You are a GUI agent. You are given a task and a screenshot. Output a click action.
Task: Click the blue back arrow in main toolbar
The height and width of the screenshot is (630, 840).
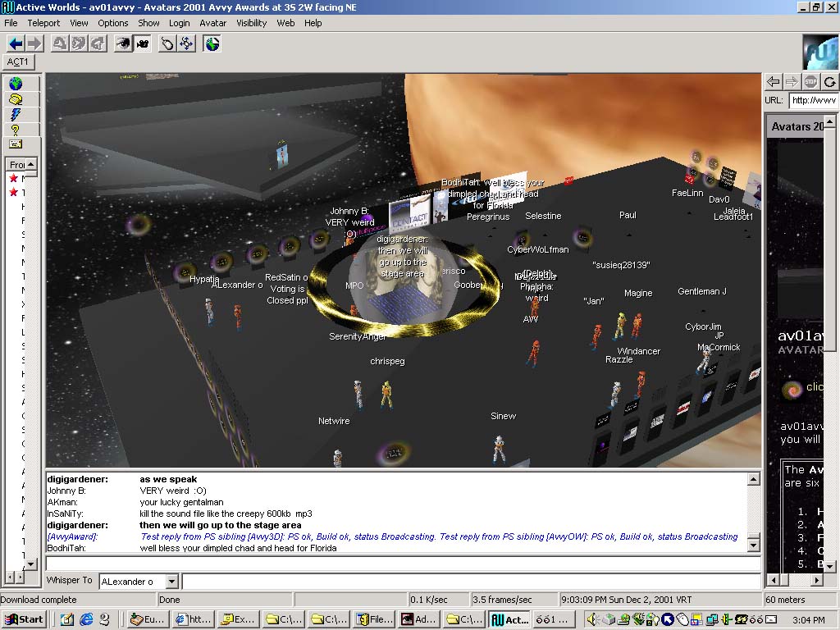coord(16,43)
